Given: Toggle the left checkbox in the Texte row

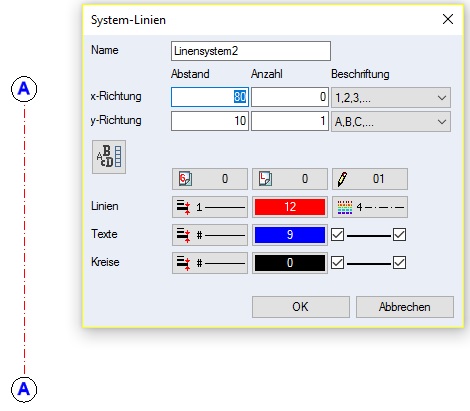Looking at the screenshot, I should coord(337,235).
